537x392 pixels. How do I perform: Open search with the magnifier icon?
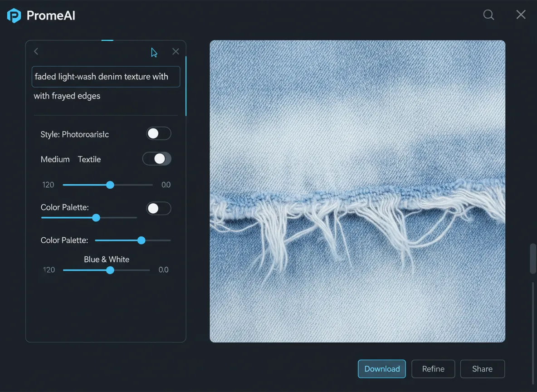[x=488, y=15]
